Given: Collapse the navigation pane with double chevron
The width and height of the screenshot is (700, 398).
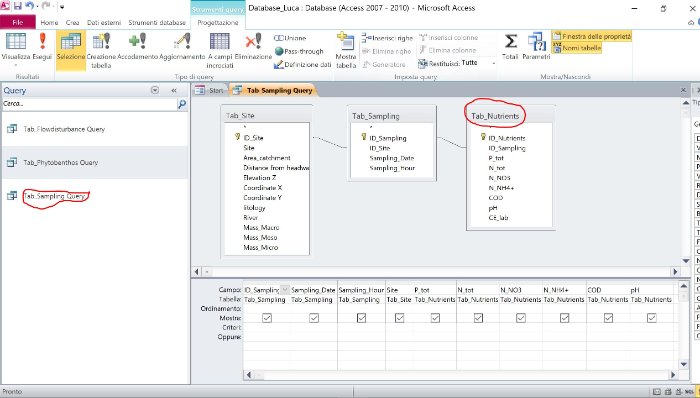Looking at the screenshot, I should click(x=174, y=90).
